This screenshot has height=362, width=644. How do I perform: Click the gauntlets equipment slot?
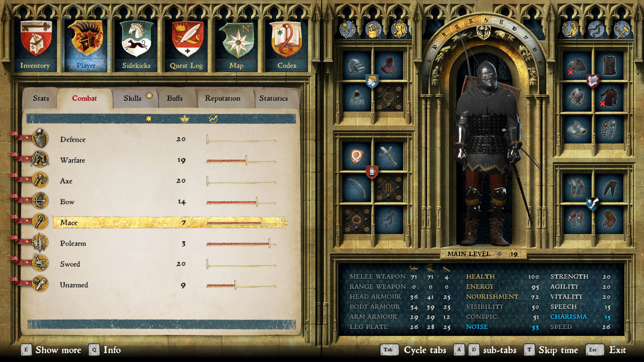pyautogui.click(x=577, y=129)
